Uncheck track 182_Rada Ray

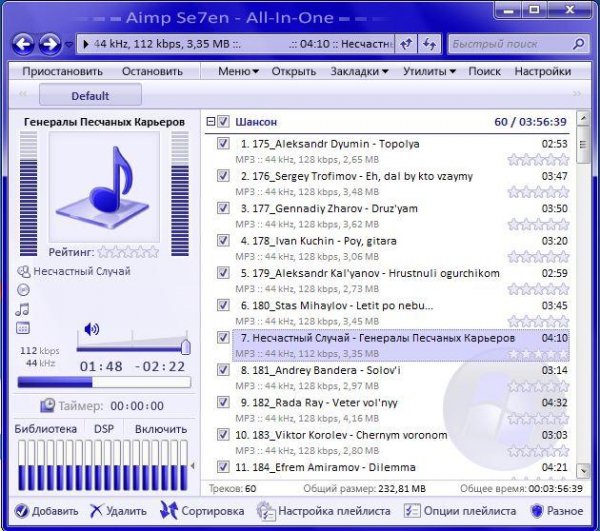(223, 402)
